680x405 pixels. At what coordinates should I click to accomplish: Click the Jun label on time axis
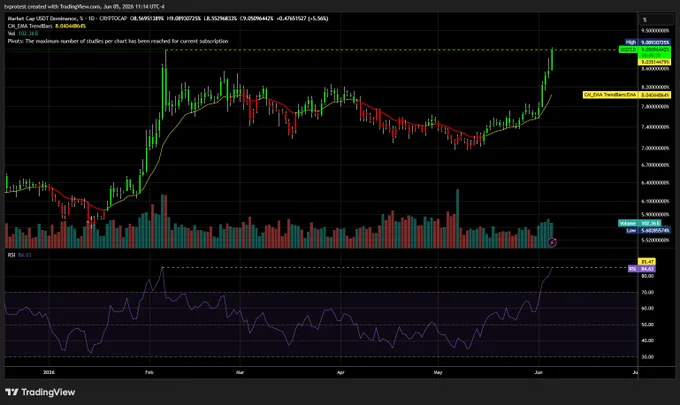(539, 372)
